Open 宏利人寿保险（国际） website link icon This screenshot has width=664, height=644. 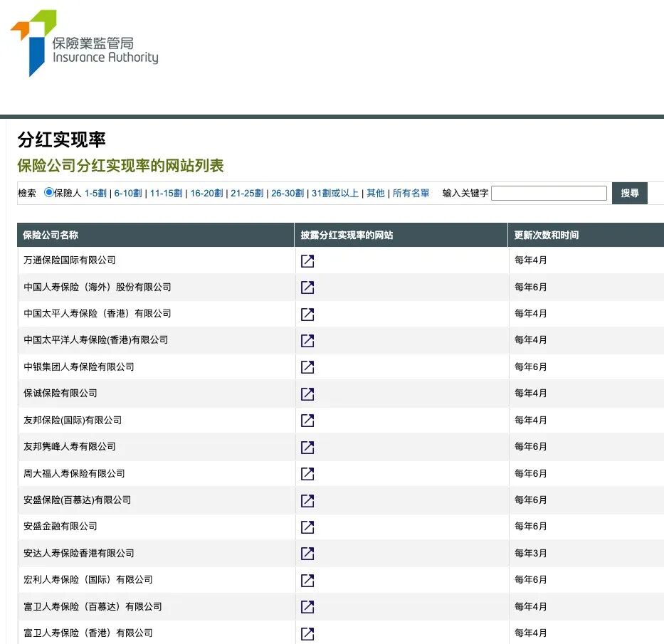click(307, 581)
